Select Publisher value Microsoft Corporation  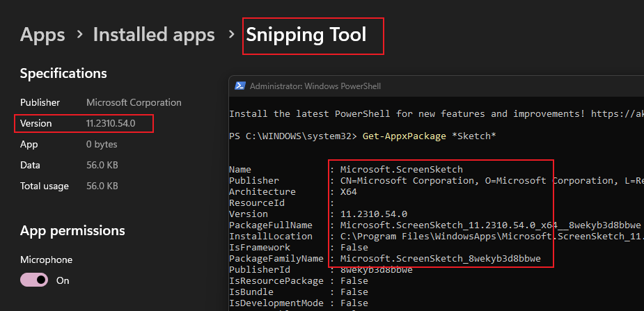click(134, 102)
